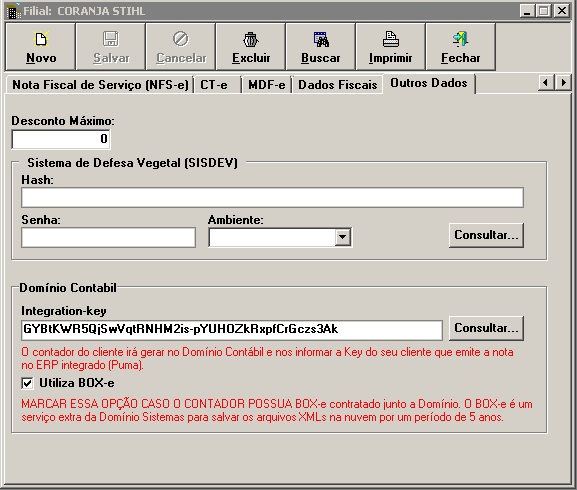Select the MDF-e tab
The height and width of the screenshot is (490, 577).
click(x=266, y=85)
